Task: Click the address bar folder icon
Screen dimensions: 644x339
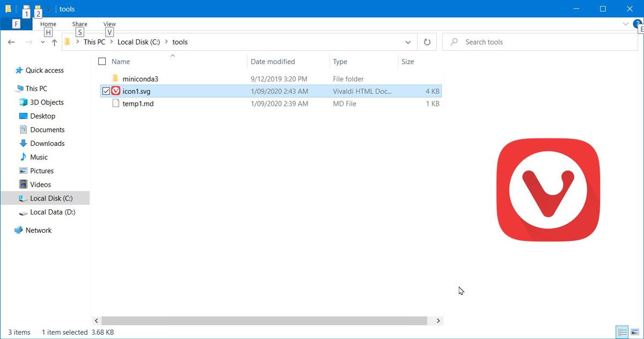Action: (x=68, y=42)
